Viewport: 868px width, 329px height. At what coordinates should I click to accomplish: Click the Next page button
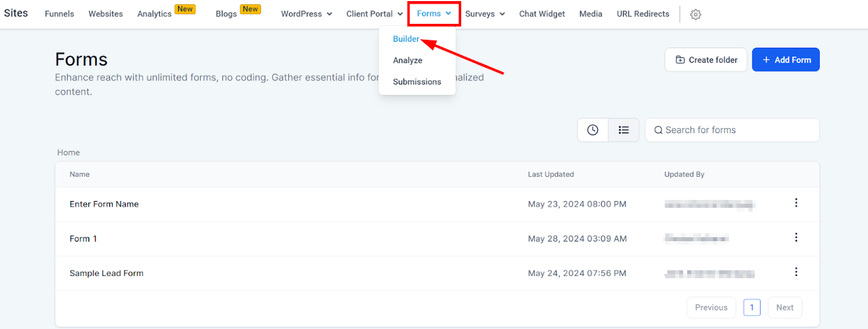pos(784,307)
